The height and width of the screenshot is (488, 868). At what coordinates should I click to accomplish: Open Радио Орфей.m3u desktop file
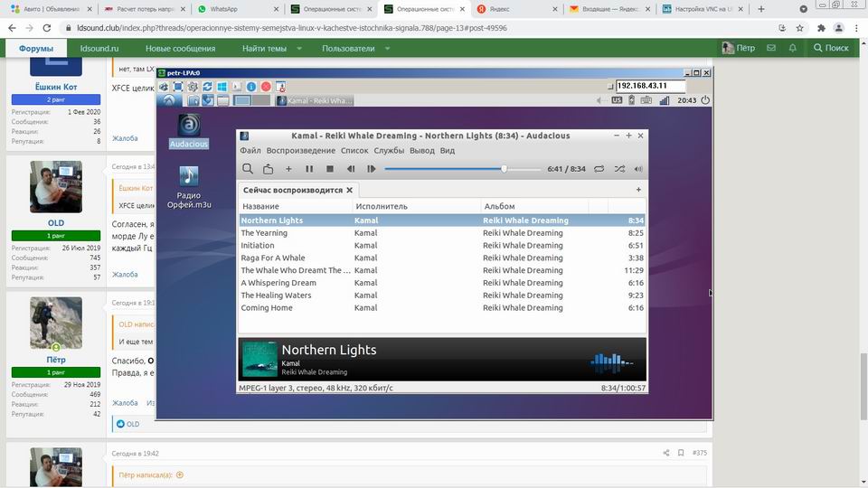pos(189,188)
